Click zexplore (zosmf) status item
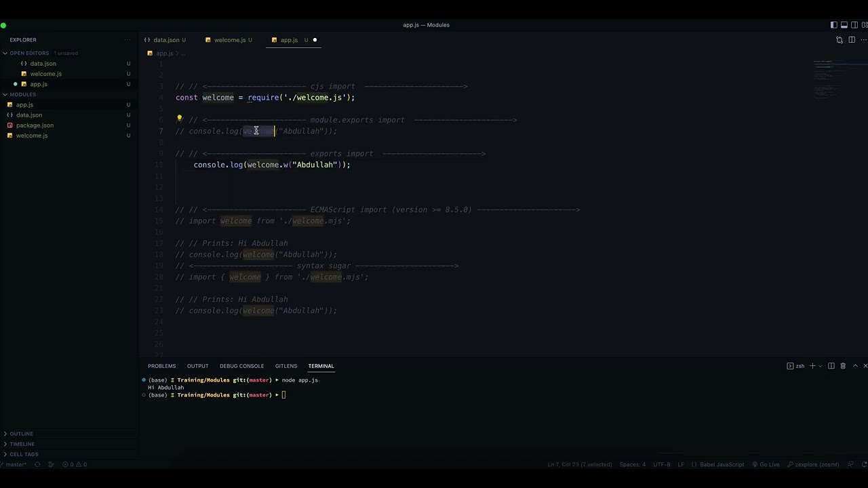868x488 pixels. pos(812,464)
